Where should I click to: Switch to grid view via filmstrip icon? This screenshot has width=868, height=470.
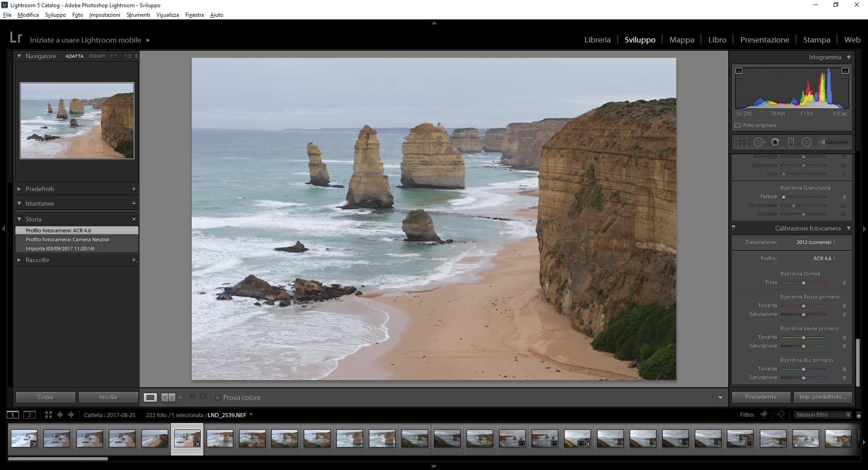tap(48, 415)
